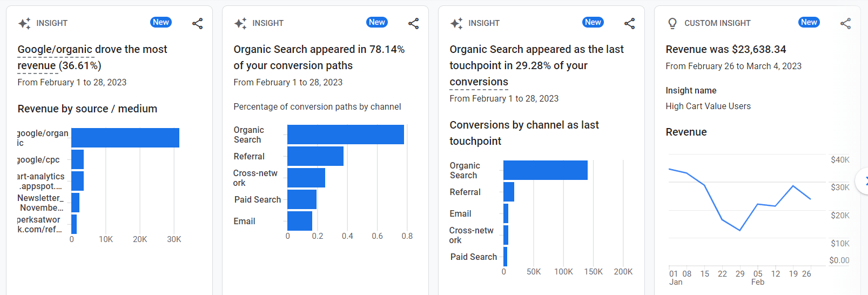Click 0.8 axis label in conversion paths chart
This screenshot has height=295, width=868.
click(407, 236)
